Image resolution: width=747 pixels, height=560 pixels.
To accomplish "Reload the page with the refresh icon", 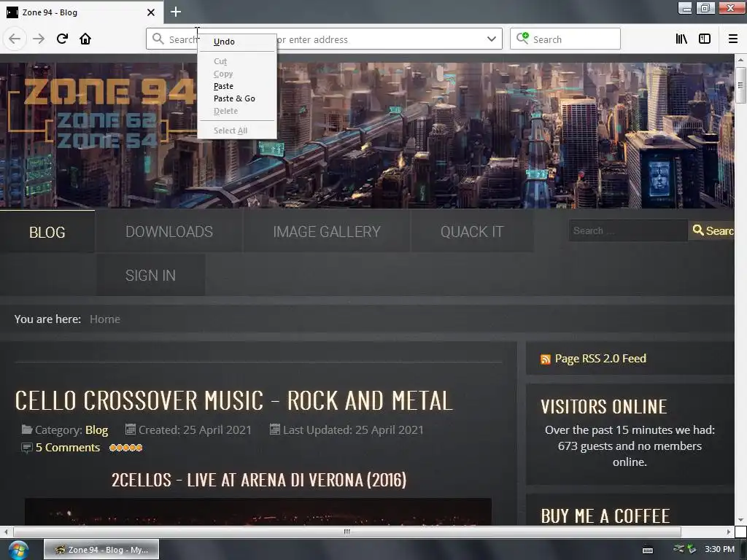I will (x=62, y=39).
